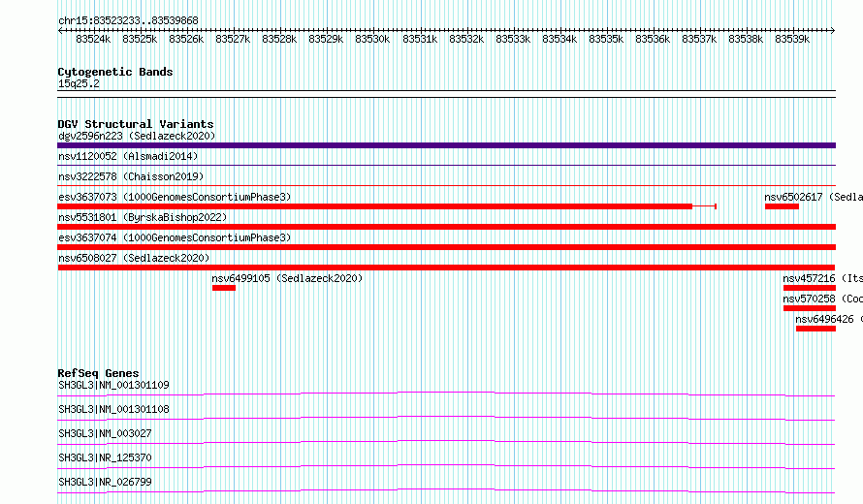Viewport: 863px width, 504px height.
Task: Click the esv3637073 (1000GenomesConsortiumPhase3) label
Action: [175, 197]
